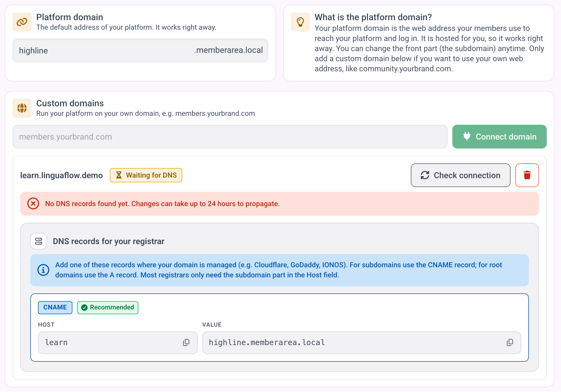Click the HOST field label
The height and width of the screenshot is (392, 561).
[x=46, y=325]
